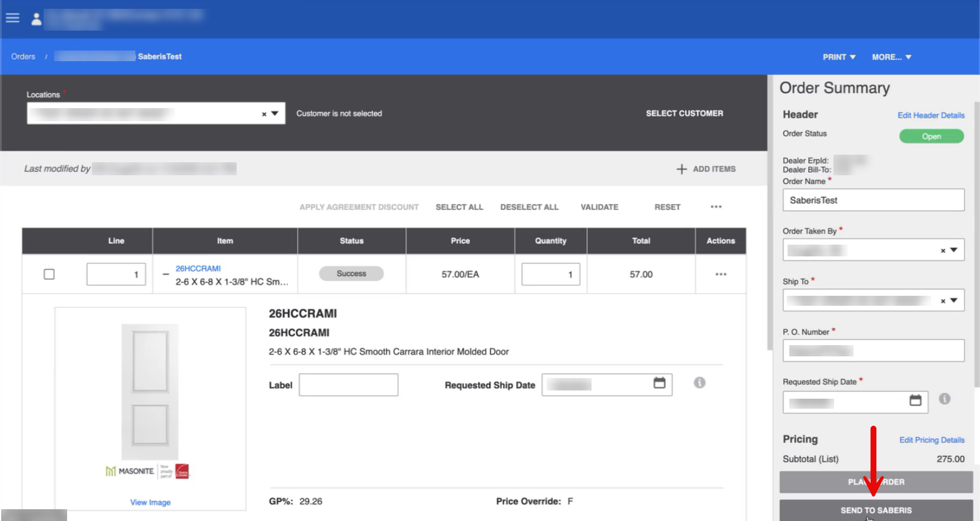The height and width of the screenshot is (521, 980).
Task: Open the toolbar three-dots overflow menu
Action: (x=716, y=207)
